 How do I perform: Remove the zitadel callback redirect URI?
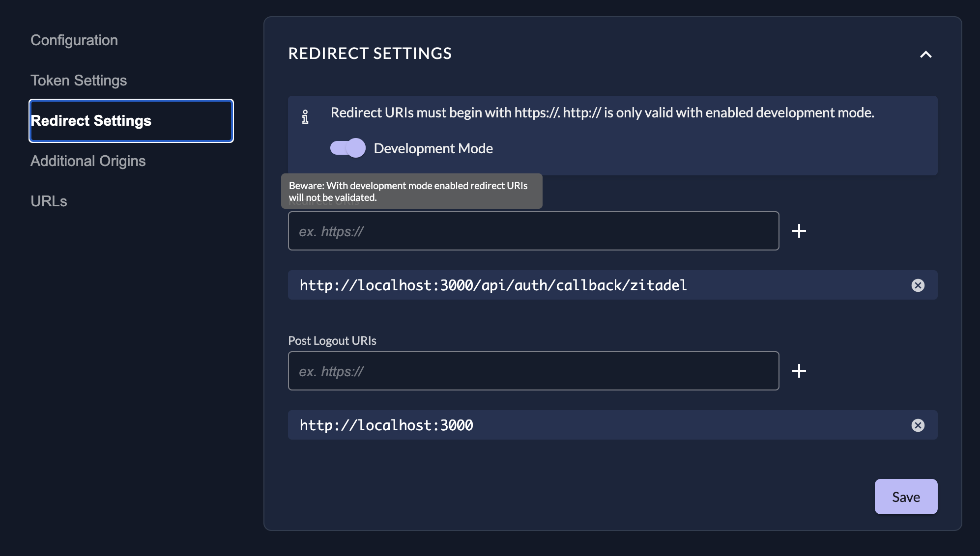point(918,285)
